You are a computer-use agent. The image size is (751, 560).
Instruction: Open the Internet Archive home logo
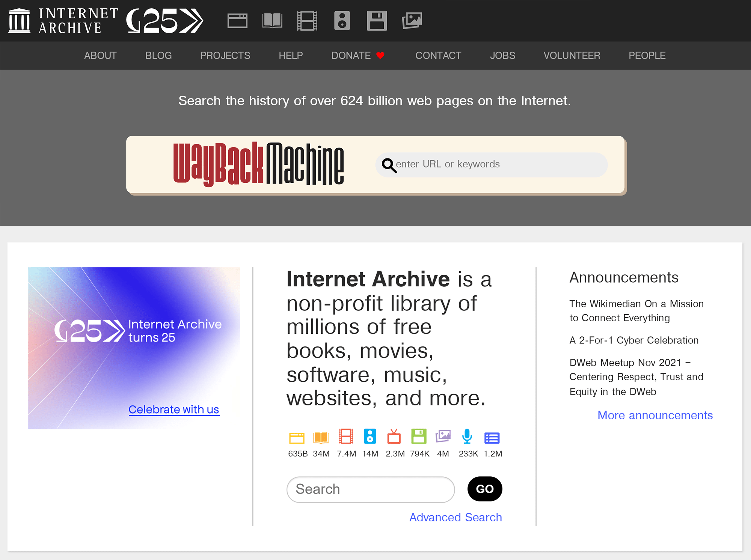[63, 21]
